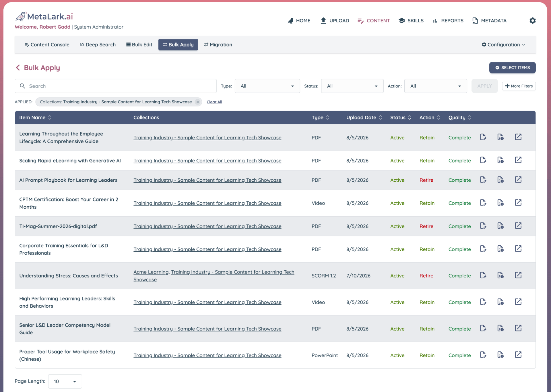Open UPLOAD in top navigation
Screen dimensions: 551x392
(x=335, y=21)
